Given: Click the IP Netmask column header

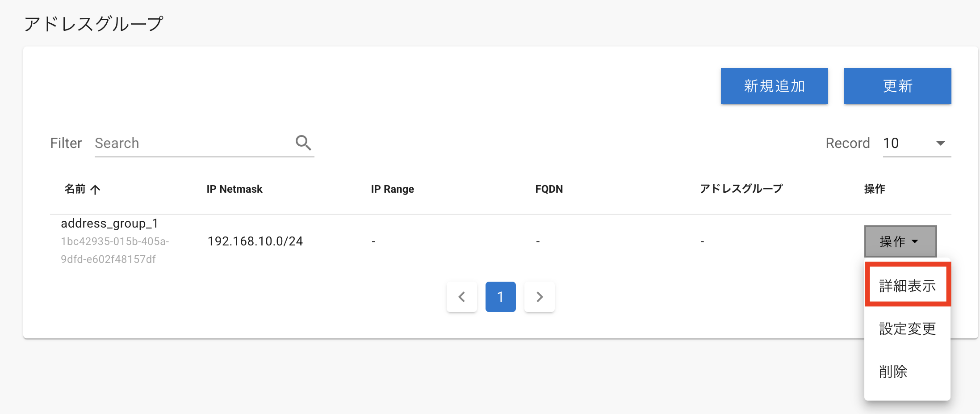Looking at the screenshot, I should [x=235, y=189].
